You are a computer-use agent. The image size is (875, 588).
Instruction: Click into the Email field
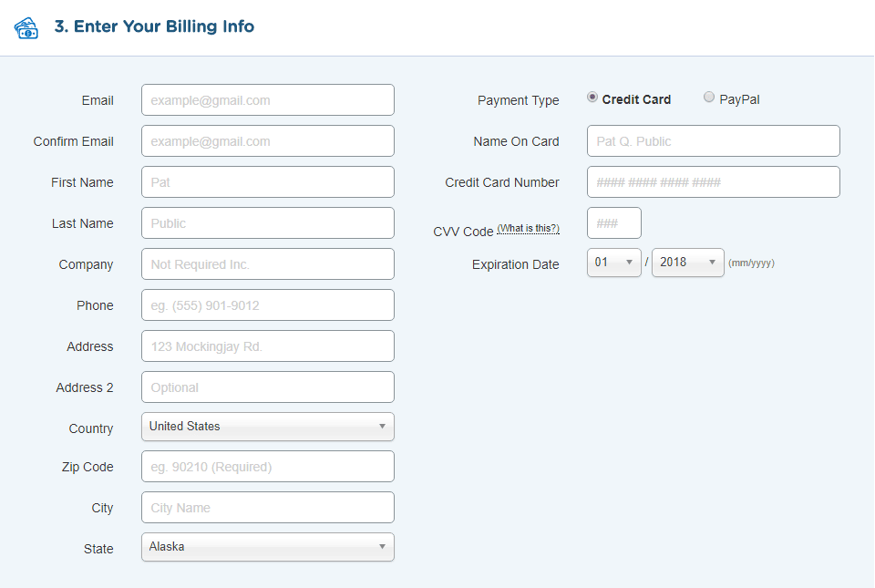pos(267,99)
